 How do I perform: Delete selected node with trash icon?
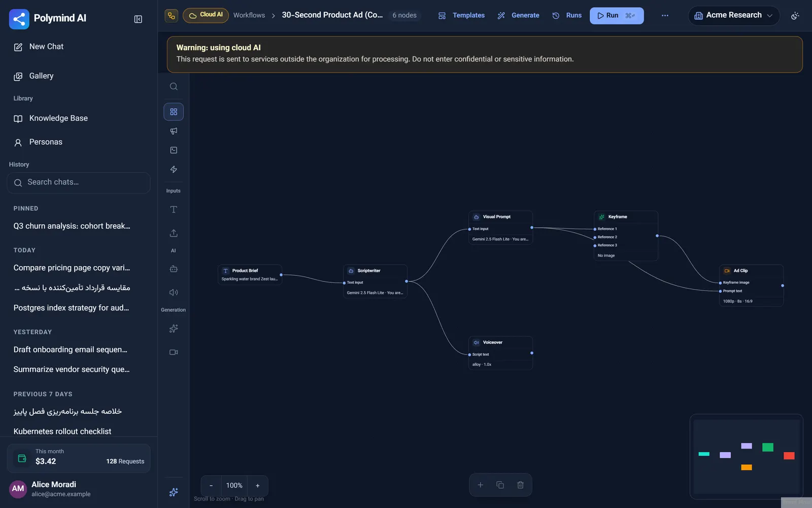pyautogui.click(x=520, y=485)
